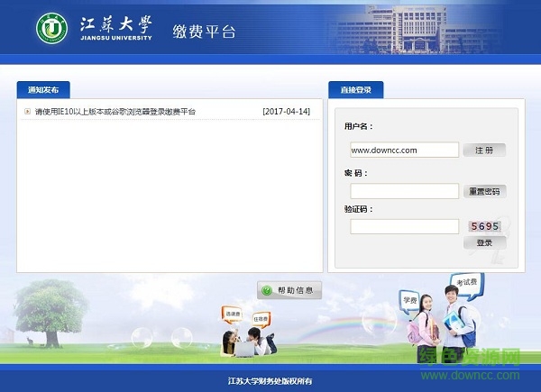Click the 登录 login button

pyautogui.click(x=484, y=242)
